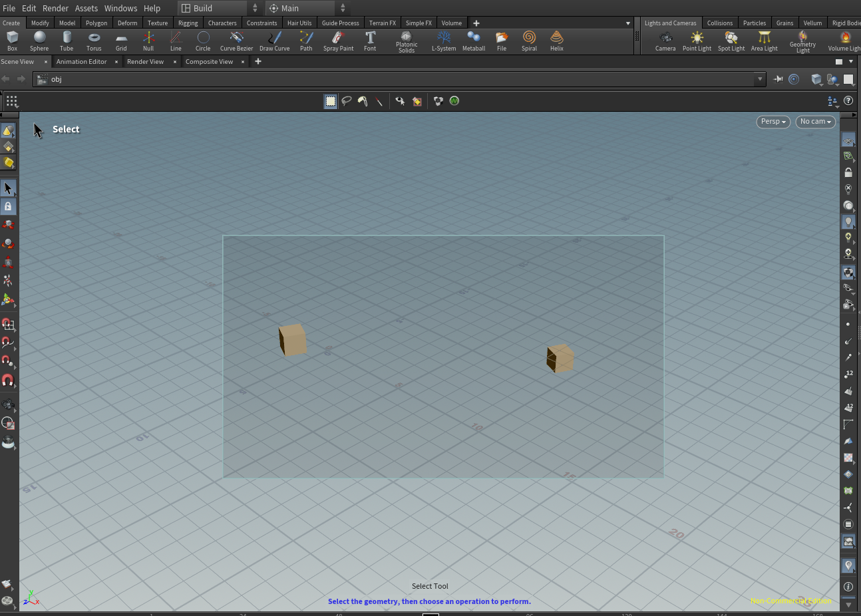The height and width of the screenshot is (616, 861).
Task: Toggle secure selection lock icon
Action: coord(8,206)
